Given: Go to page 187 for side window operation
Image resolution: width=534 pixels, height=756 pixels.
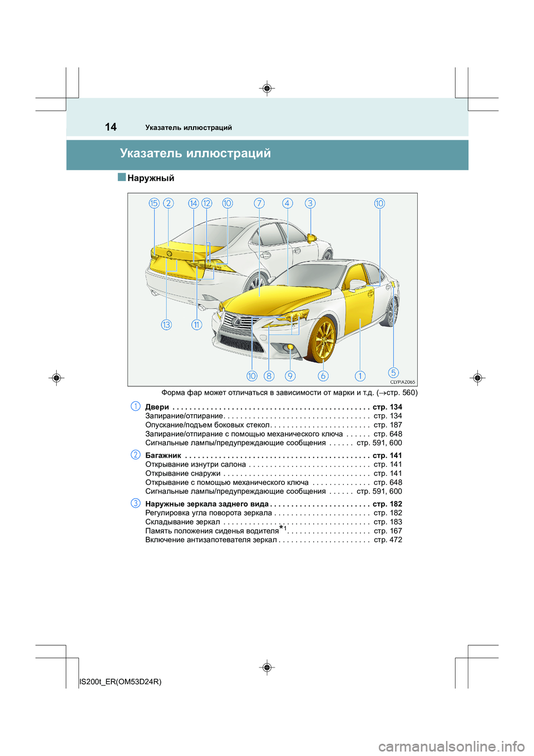Looking at the screenshot, I should [388, 425].
